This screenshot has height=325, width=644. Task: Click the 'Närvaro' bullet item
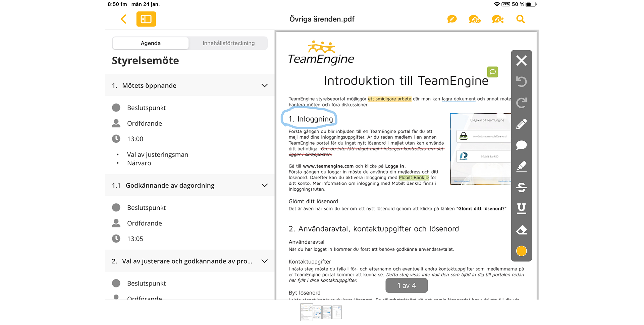(139, 163)
